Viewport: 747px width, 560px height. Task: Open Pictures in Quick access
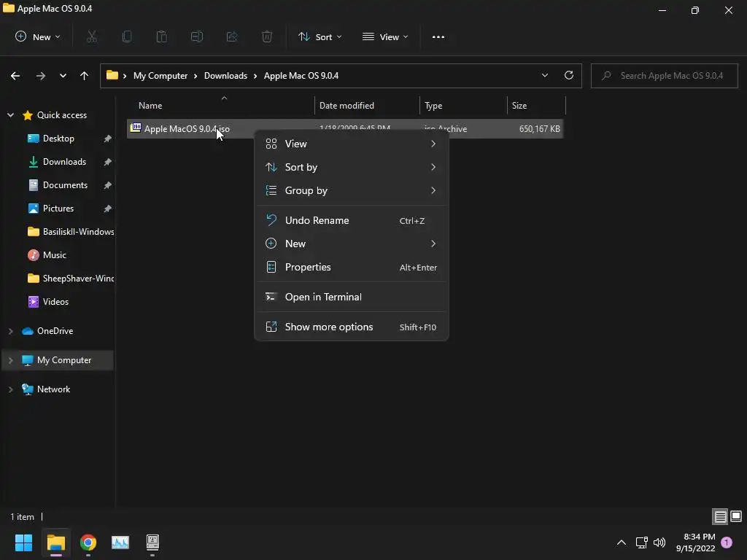(58, 209)
